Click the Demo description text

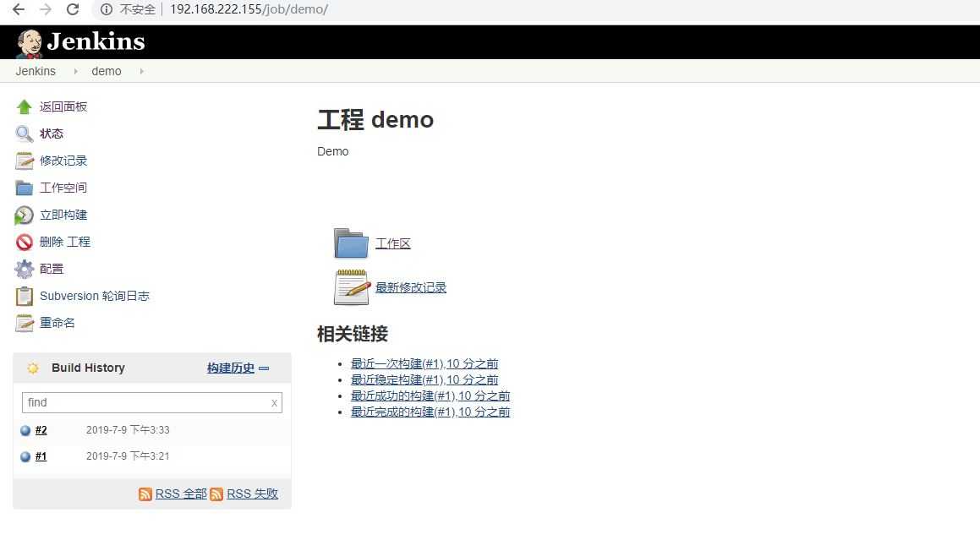pos(332,152)
